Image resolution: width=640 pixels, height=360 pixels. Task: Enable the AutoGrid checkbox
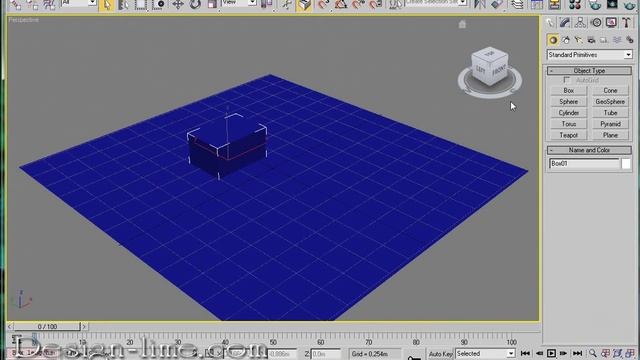(x=567, y=80)
